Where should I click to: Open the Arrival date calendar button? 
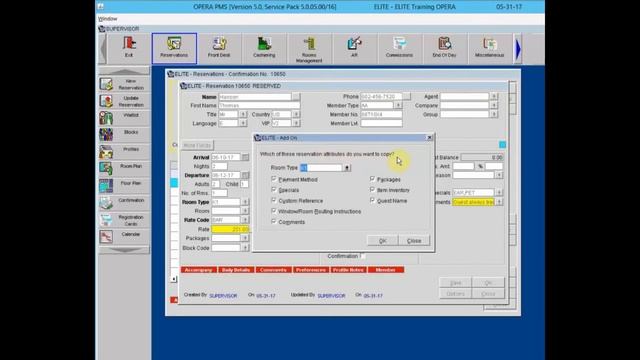[245, 157]
